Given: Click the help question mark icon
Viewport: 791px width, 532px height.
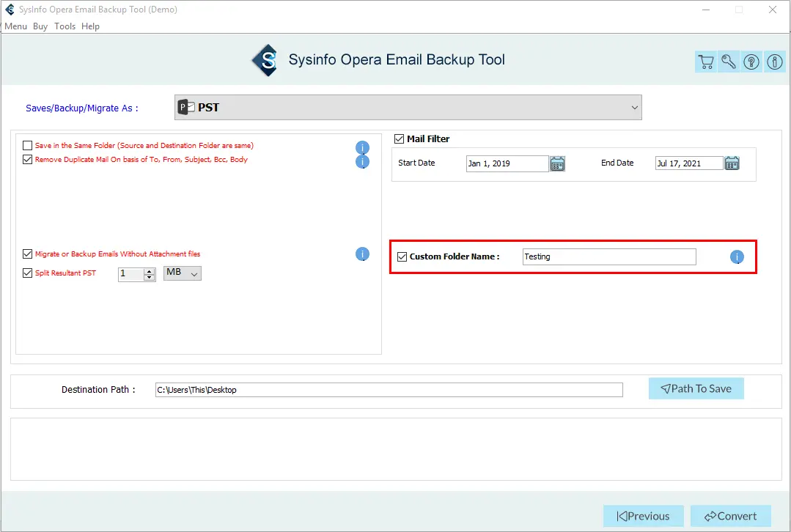Looking at the screenshot, I should point(751,62).
